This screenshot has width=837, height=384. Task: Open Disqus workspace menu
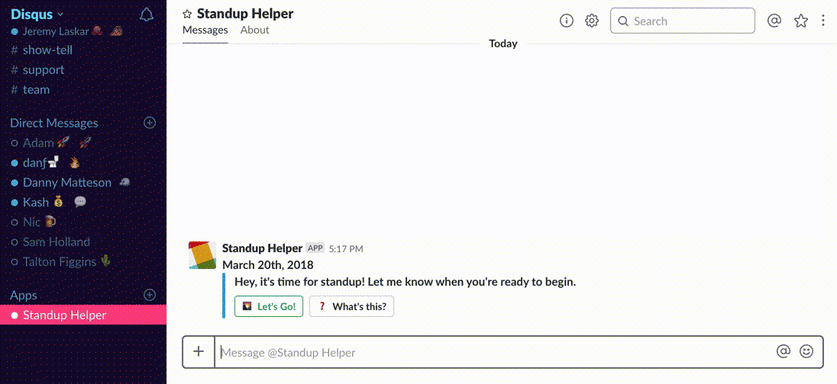tap(37, 14)
